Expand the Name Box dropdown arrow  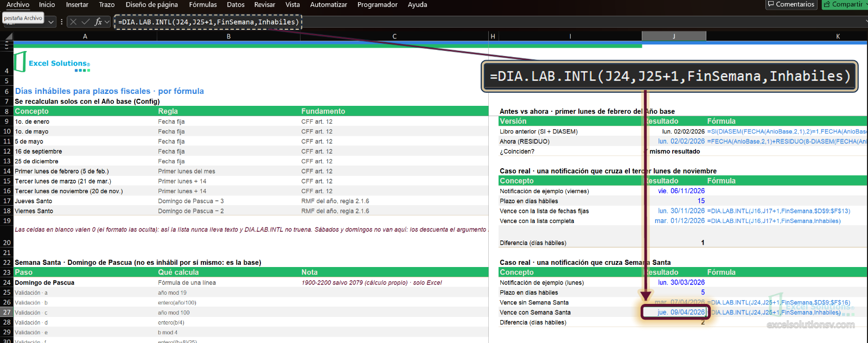tap(52, 22)
